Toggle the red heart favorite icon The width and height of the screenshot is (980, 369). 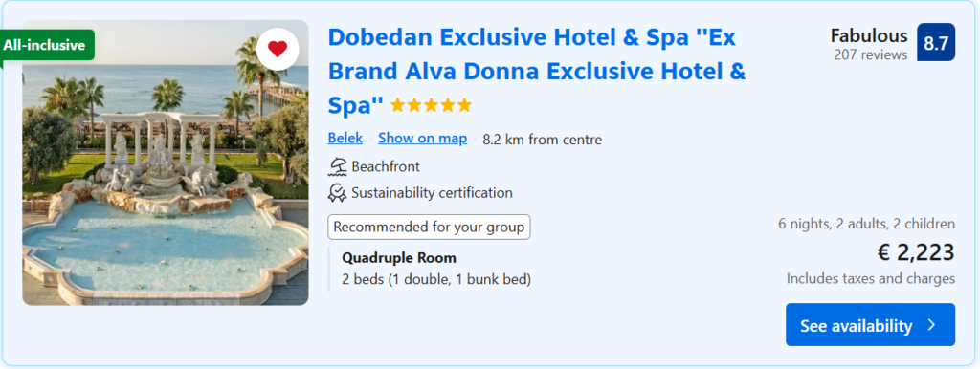click(278, 49)
